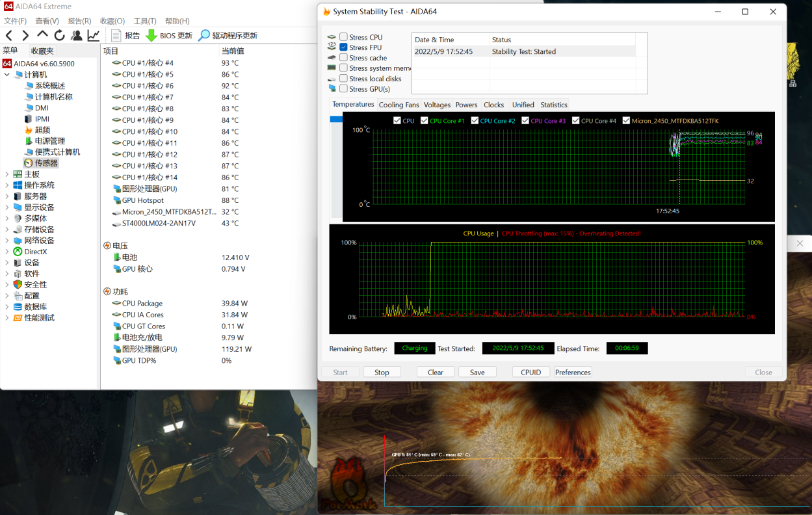
Task: Open the 驱动程序更新 magnifier icon
Action: coord(204,36)
